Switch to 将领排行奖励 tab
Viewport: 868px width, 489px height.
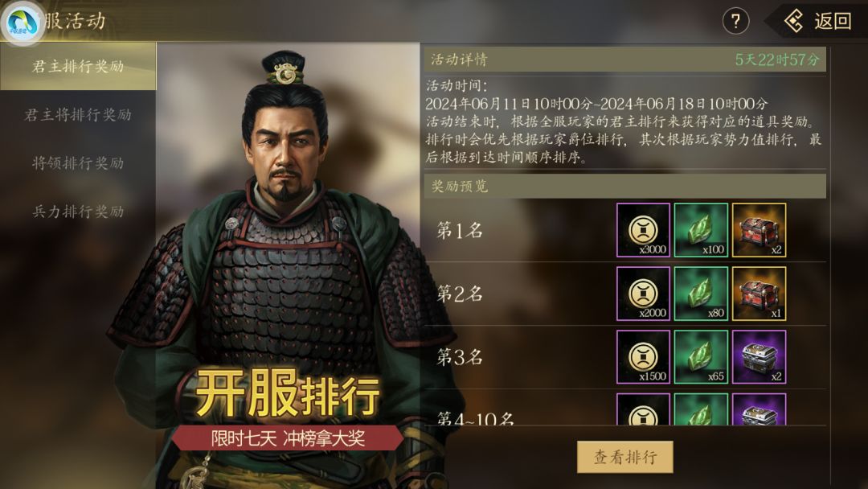point(77,162)
